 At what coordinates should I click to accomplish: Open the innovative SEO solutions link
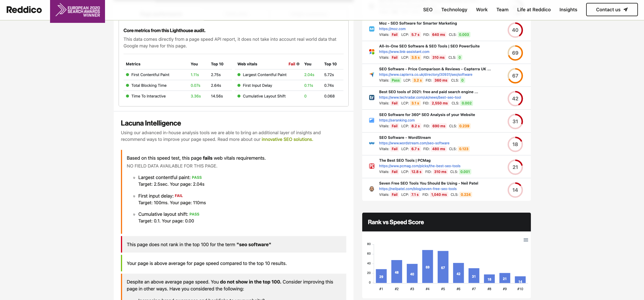287,139
